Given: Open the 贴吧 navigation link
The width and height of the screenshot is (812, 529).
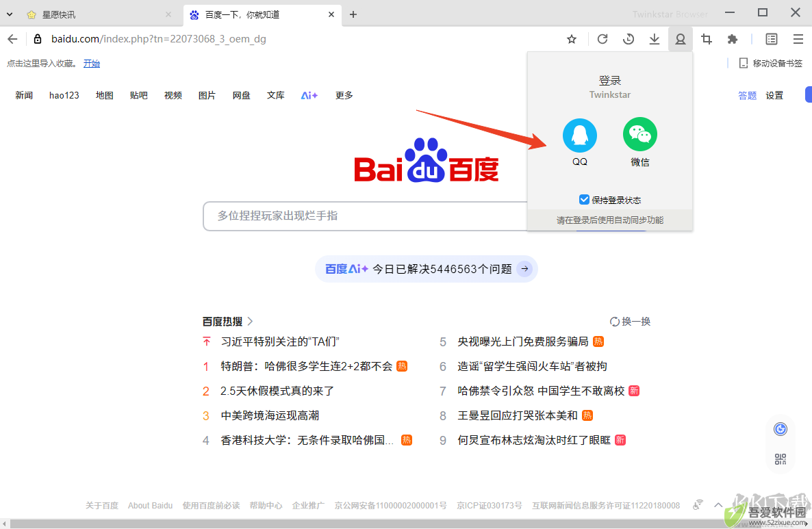Looking at the screenshot, I should [x=139, y=95].
